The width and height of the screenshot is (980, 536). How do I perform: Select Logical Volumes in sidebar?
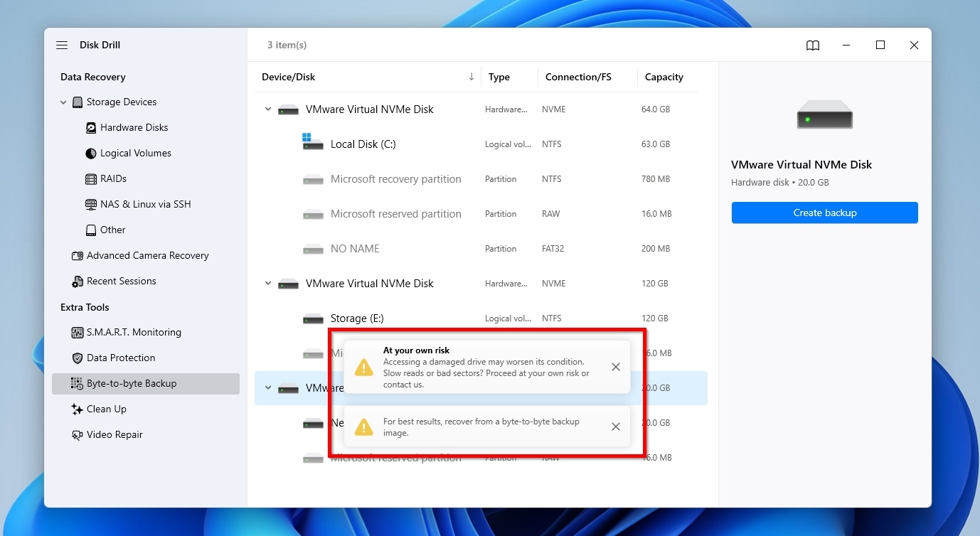(x=136, y=153)
